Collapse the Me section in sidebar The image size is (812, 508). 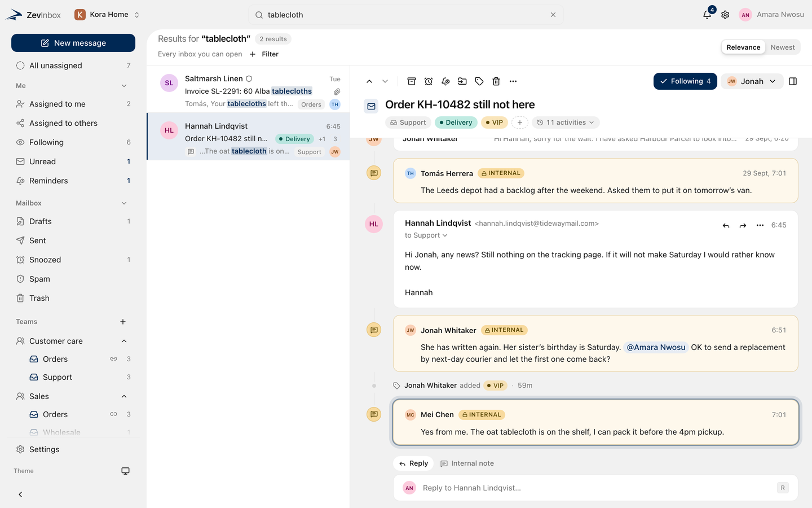coord(124,86)
